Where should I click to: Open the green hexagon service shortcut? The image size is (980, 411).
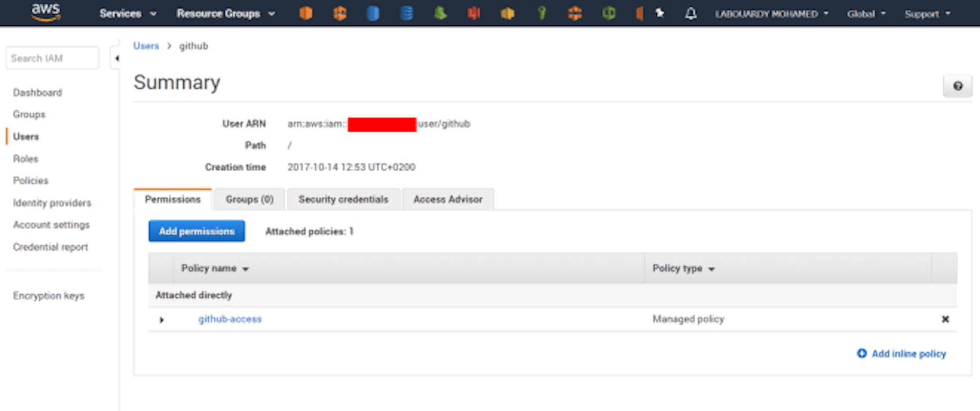point(608,13)
